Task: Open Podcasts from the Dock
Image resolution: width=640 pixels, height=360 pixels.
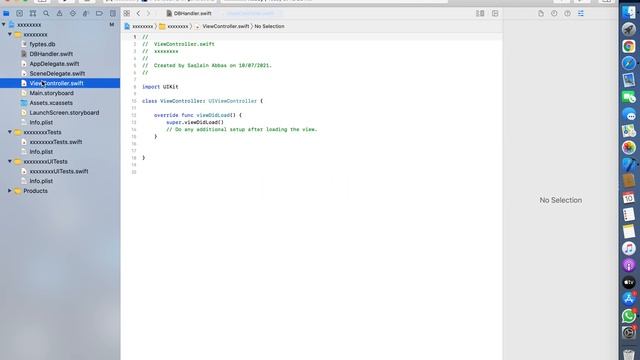Action: click(629, 265)
